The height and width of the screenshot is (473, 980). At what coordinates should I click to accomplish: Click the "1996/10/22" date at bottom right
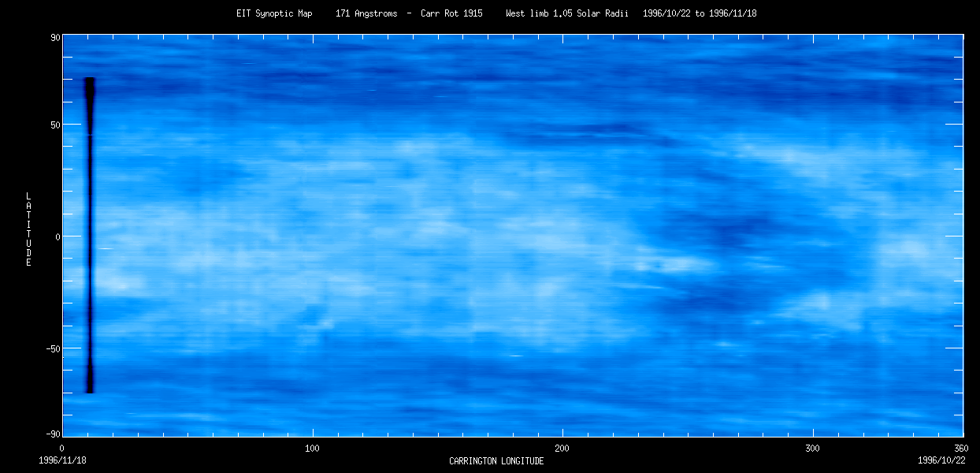941,460
